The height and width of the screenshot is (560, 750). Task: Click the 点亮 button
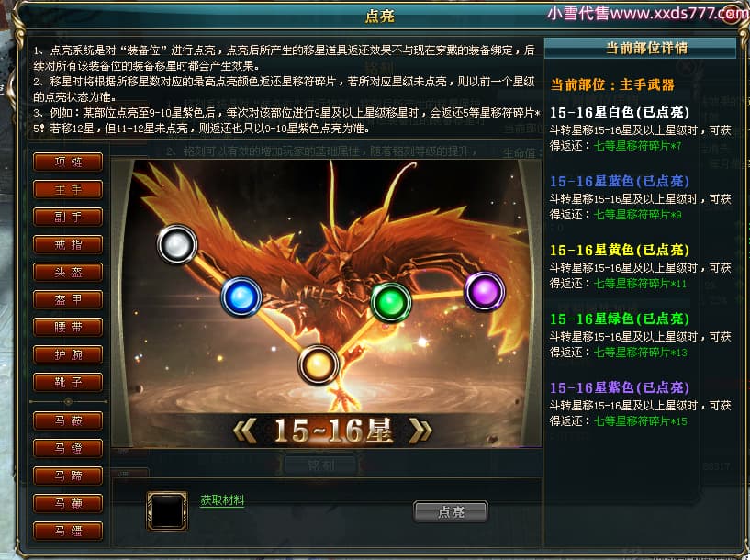coord(451,511)
